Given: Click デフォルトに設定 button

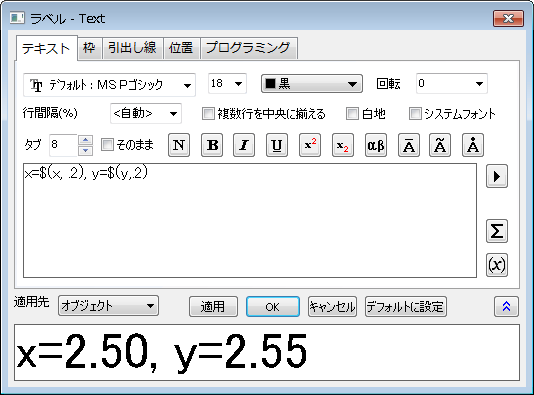Looking at the screenshot, I should point(406,306).
